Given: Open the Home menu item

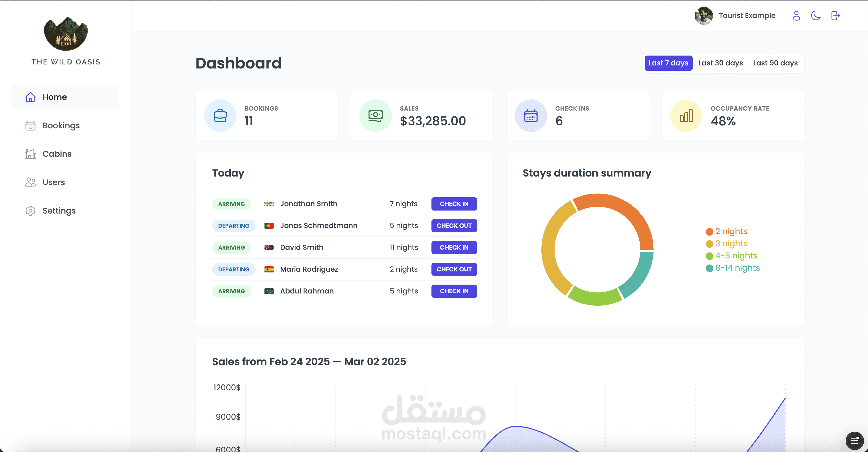Looking at the screenshot, I should click(66, 97).
